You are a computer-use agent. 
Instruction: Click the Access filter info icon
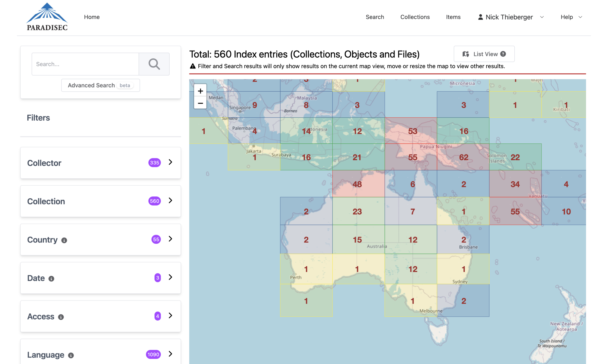[x=61, y=317]
